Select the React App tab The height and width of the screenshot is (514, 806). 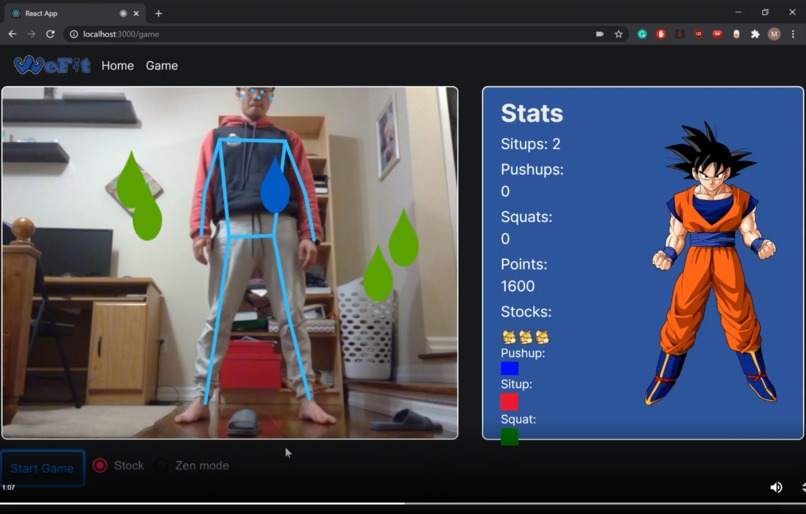pos(75,13)
